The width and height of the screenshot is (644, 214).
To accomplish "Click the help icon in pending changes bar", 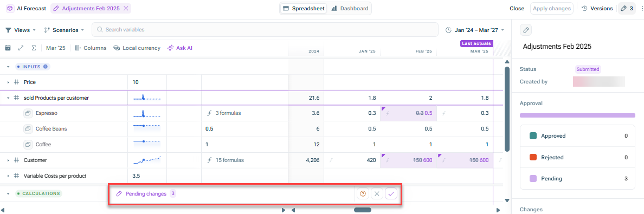I will 363,193.
